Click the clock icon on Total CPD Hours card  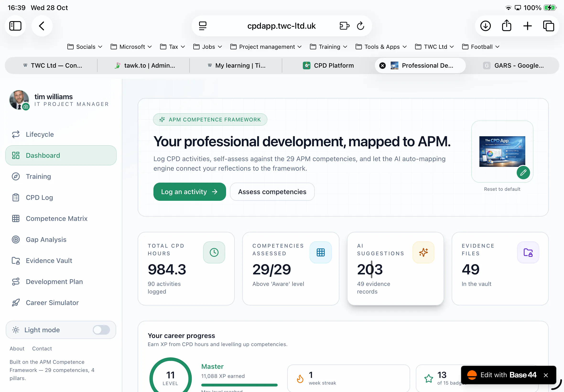pos(214,252)
